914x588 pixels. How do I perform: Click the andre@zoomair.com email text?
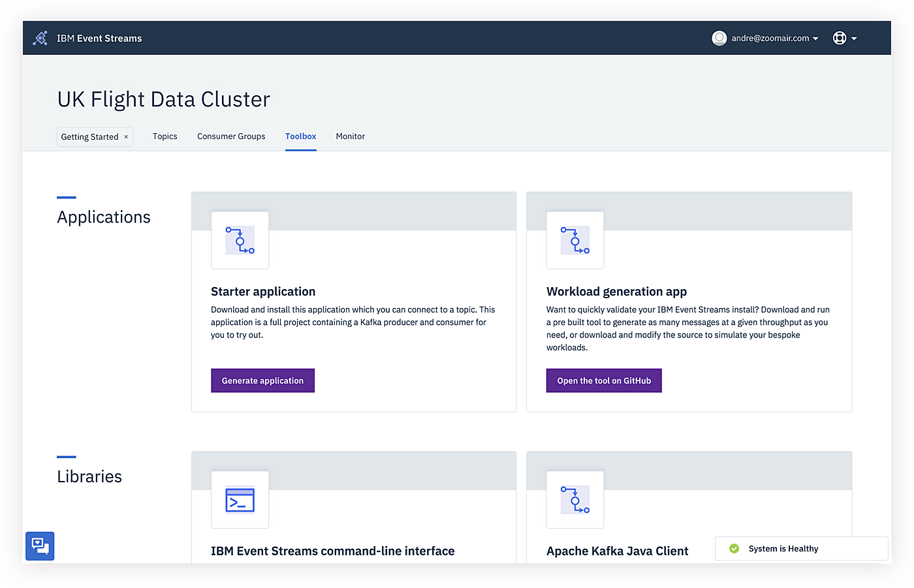770,39
